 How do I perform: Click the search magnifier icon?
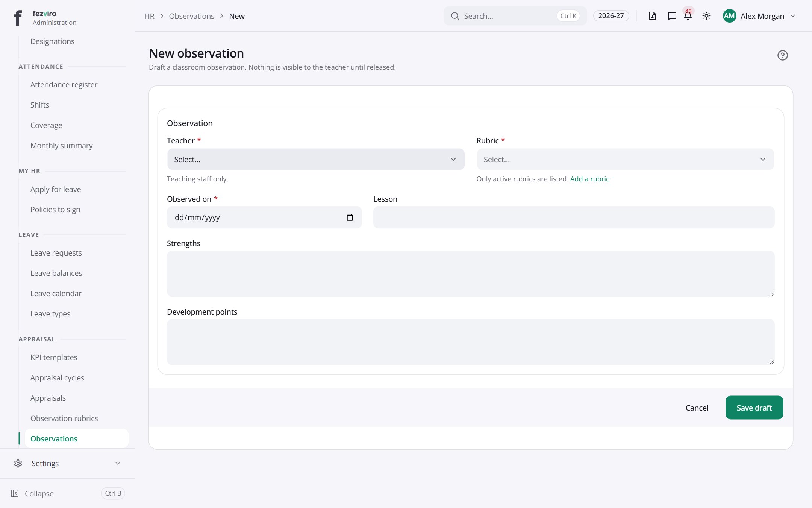click(455, 16)
